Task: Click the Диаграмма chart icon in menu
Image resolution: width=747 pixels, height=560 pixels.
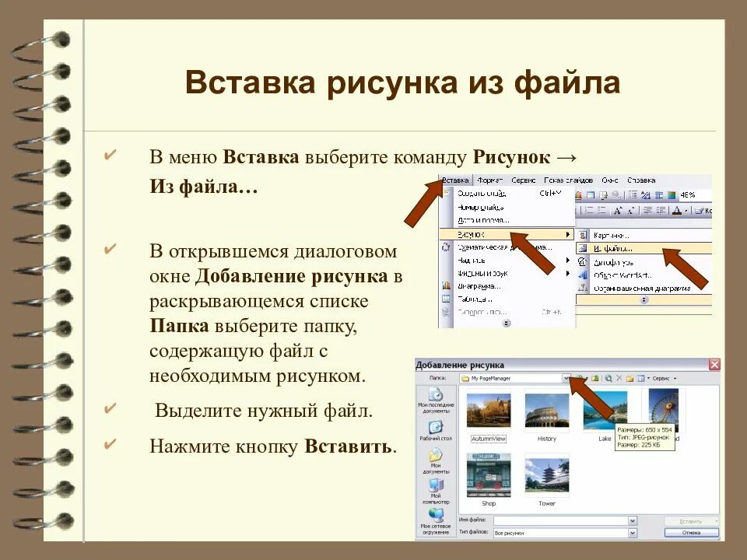Action: (446, 285)
